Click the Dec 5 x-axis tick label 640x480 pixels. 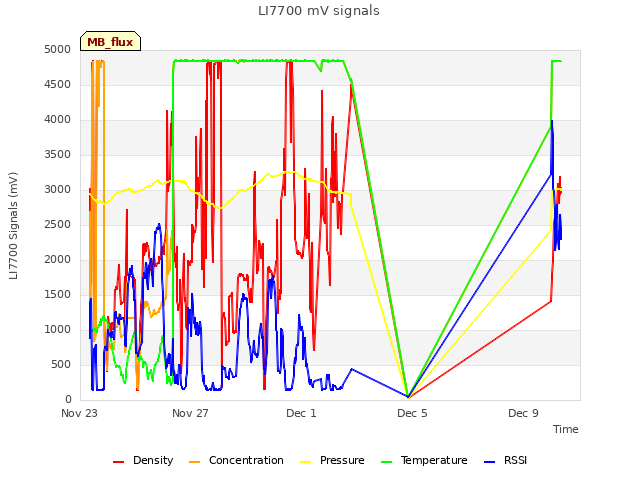pyautogui.click(x=412, y=413)
